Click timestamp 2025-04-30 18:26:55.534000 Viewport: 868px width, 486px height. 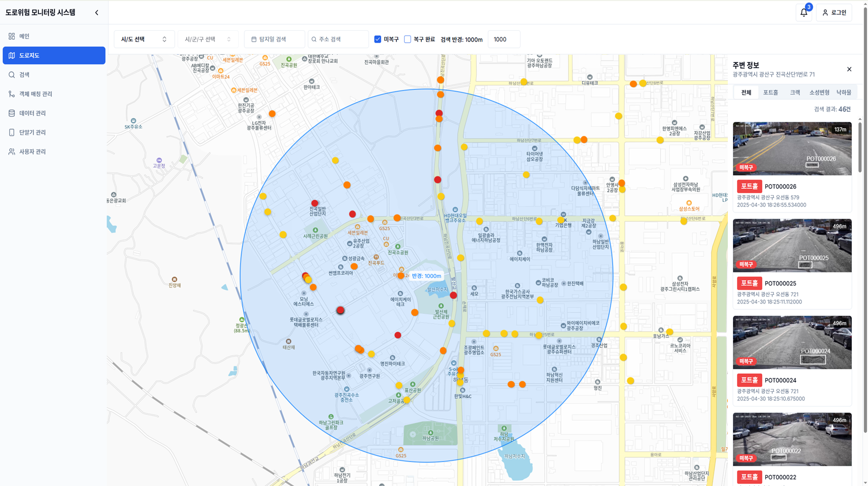772,205
